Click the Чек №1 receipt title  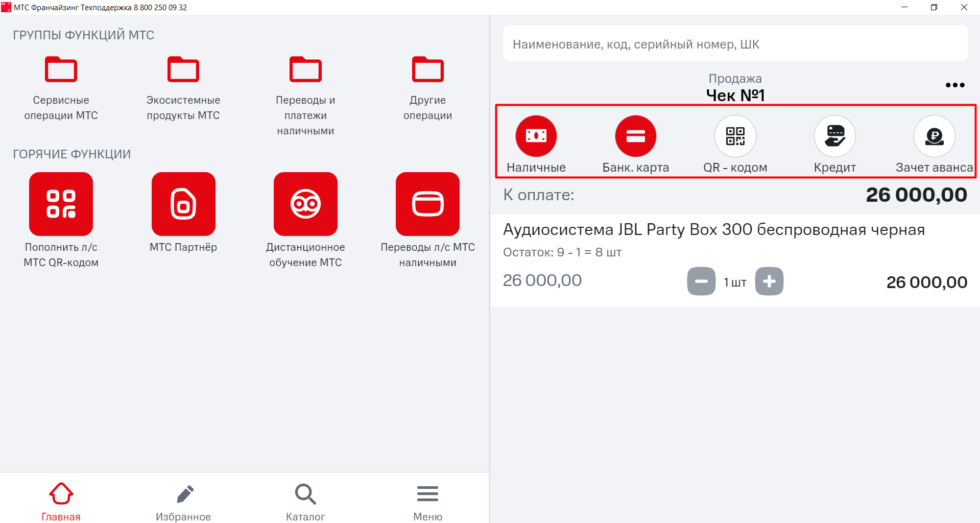[735, 95]
